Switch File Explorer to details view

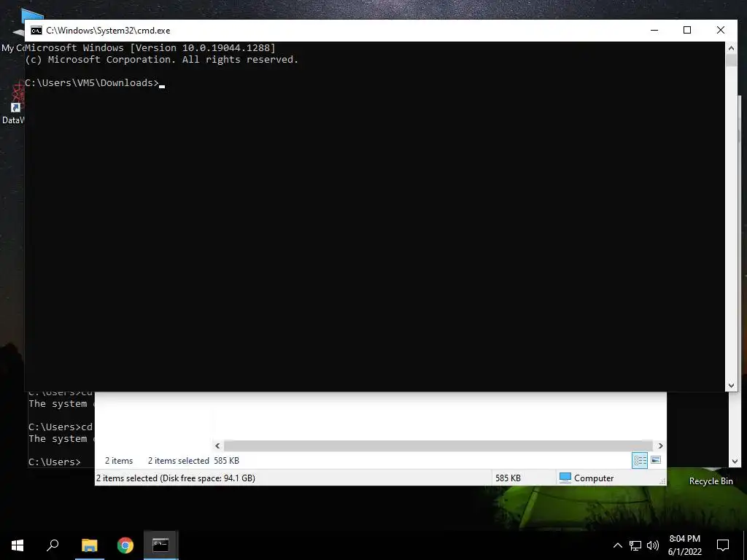[640, 461]
